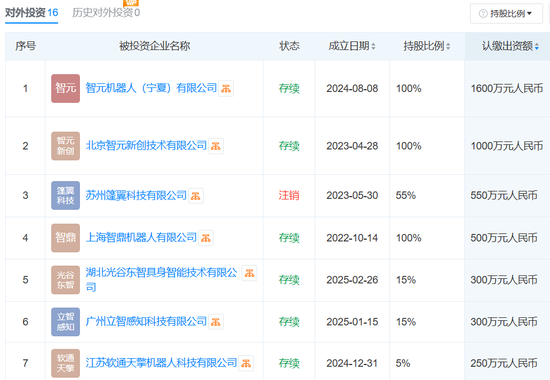Click the 状态 column header
The image size is (550, 380).
[x=289, y=46]
